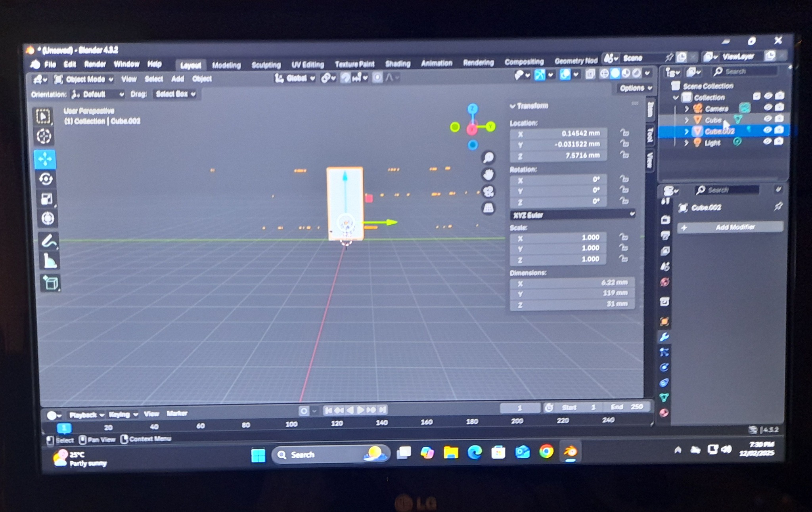The image size is (812, 512).
Task: Toggle visibility eye for Cube.002
Action: pos(767,130)
